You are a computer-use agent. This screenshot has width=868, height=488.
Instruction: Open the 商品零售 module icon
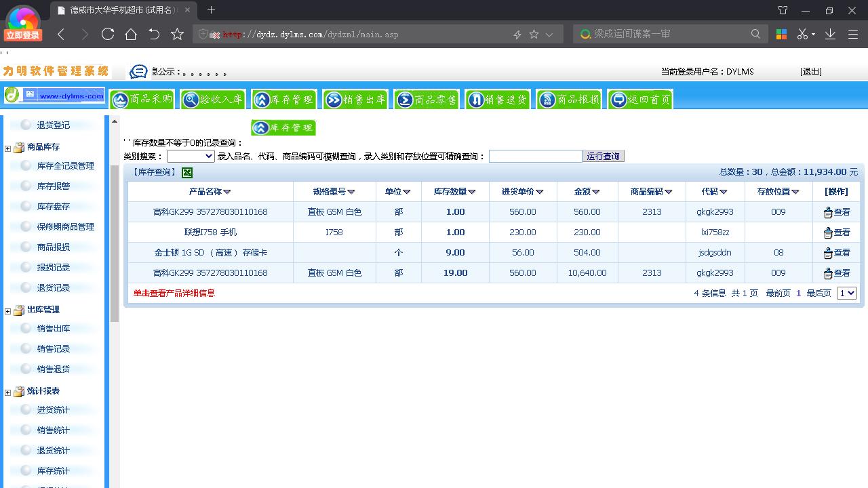click(427, 99)
